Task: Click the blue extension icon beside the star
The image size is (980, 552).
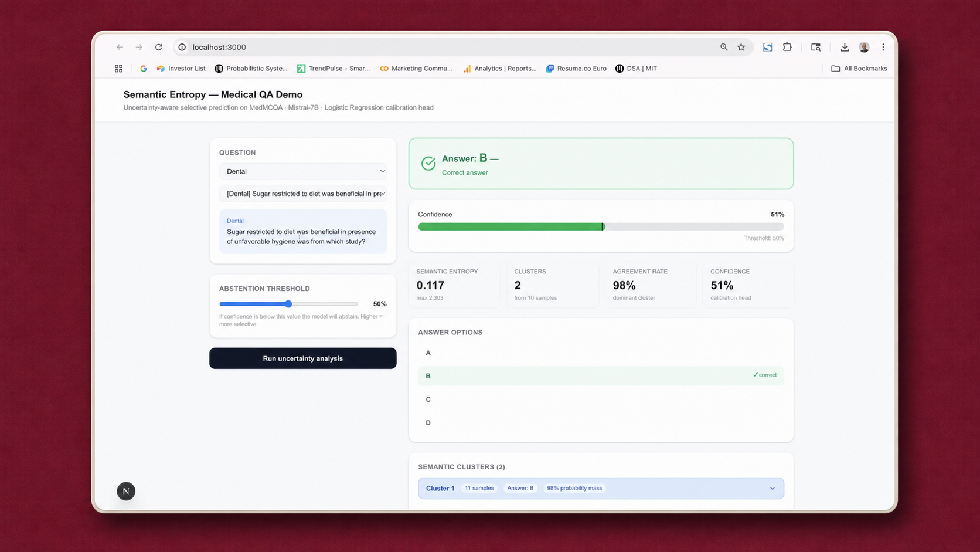Action: click(x=767, y=47)
